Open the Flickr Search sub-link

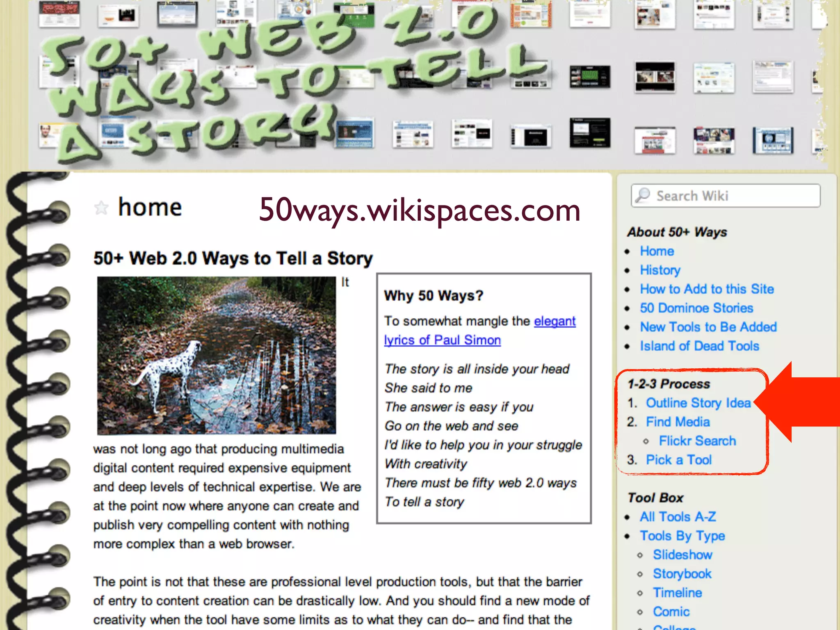tap(697, 441)
